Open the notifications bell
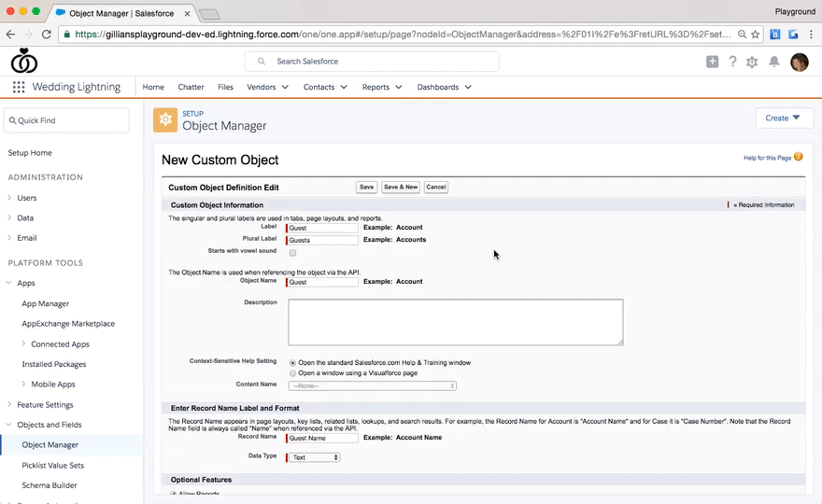This screenshot has width=822, height=504. (773, 62)
